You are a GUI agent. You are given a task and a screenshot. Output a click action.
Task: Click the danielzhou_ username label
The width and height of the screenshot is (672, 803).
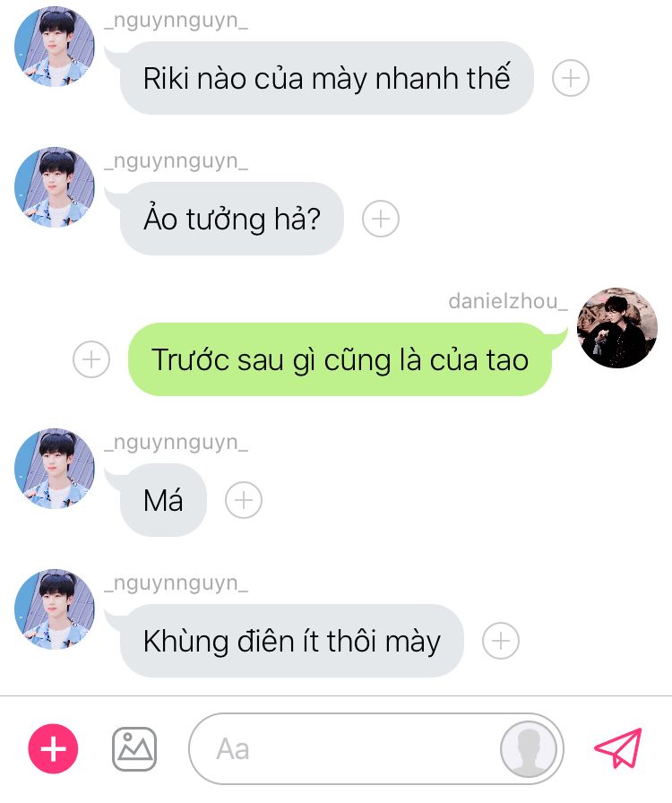[508, 301]
